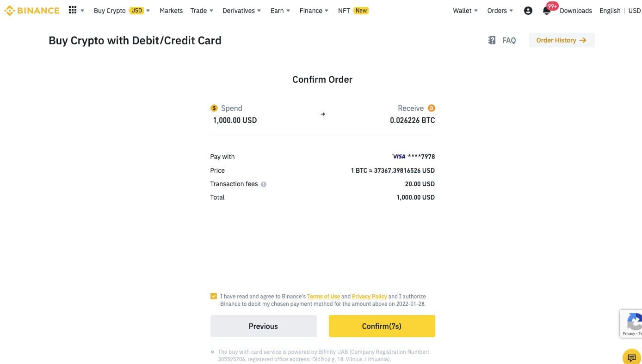This screenshot has height=364, width=642.
Task: Click the Binance logo
Action: pos(31,10)
